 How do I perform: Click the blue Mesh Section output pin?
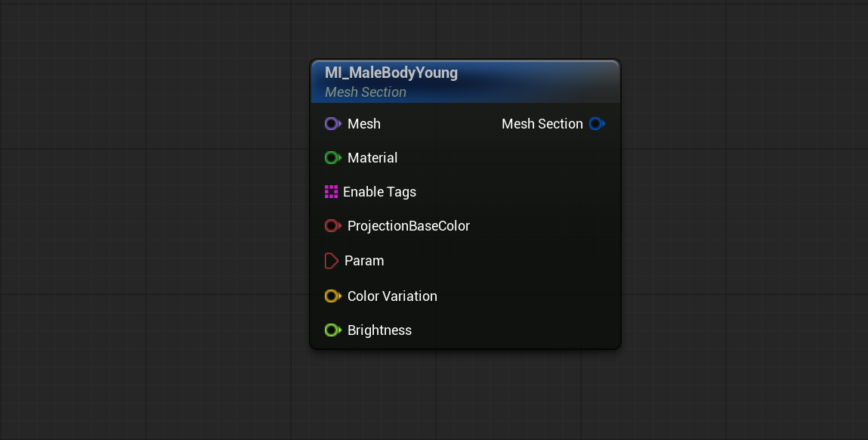click(x=598, y=123)
